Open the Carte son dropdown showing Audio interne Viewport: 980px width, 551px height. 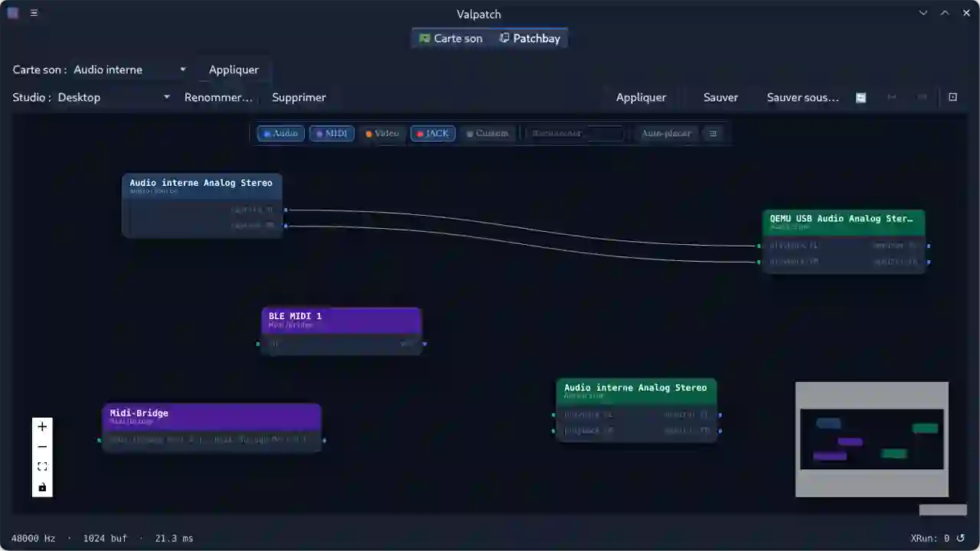[x=129, y=70]
